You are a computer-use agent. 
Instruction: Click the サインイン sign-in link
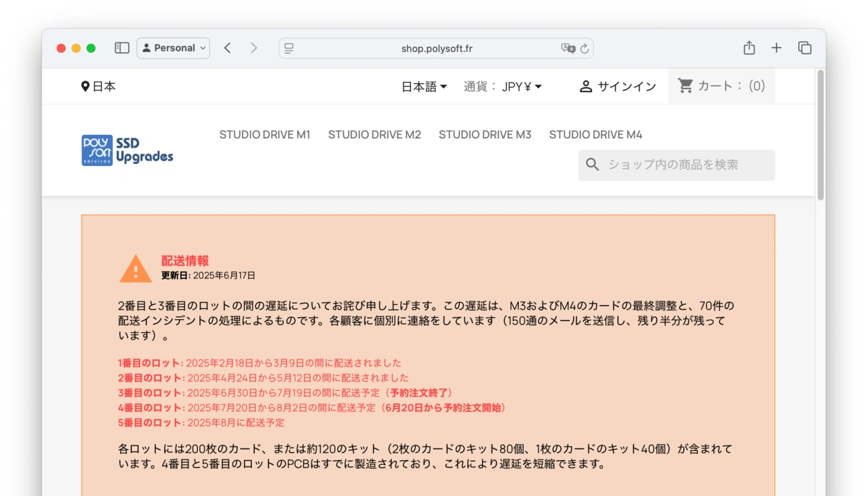pyautogui.click(x=618, y=86)
